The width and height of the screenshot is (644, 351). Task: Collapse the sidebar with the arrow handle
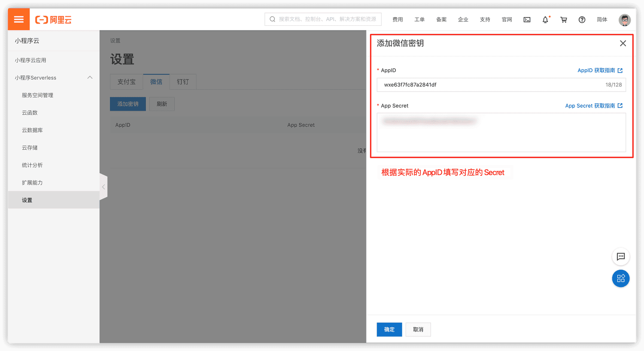click(x=103, y=187)
